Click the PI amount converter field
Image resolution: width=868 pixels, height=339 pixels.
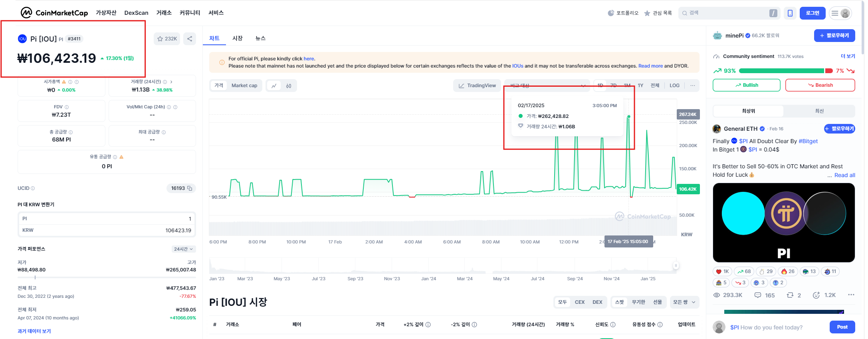coord(107,219)
